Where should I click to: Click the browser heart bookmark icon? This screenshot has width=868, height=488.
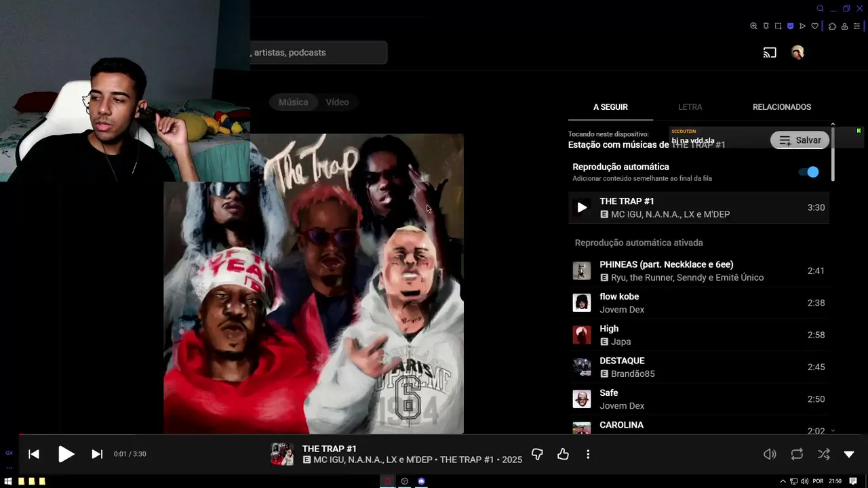coord(814,26)
